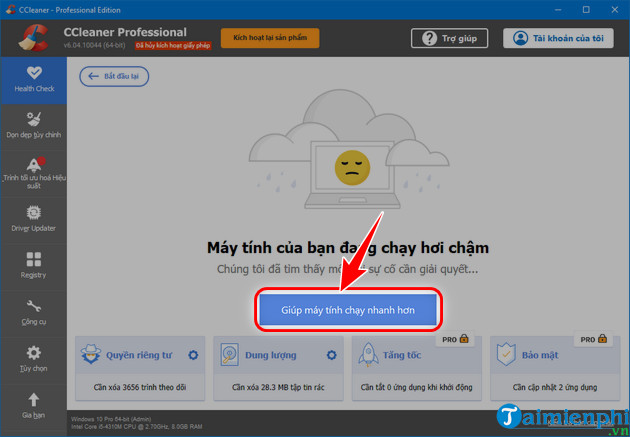This screenshot has height=437, width=630.
Task: Click Kích hoạt lại sản phẩm button
Action: click(270, 38)
